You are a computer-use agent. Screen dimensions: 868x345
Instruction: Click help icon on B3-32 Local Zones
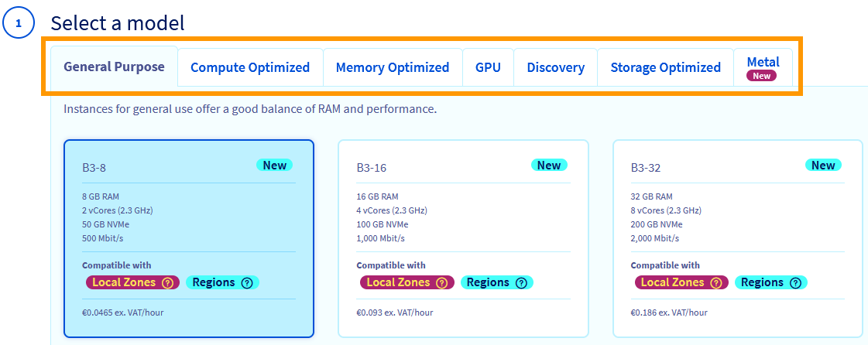click(717, 282)
